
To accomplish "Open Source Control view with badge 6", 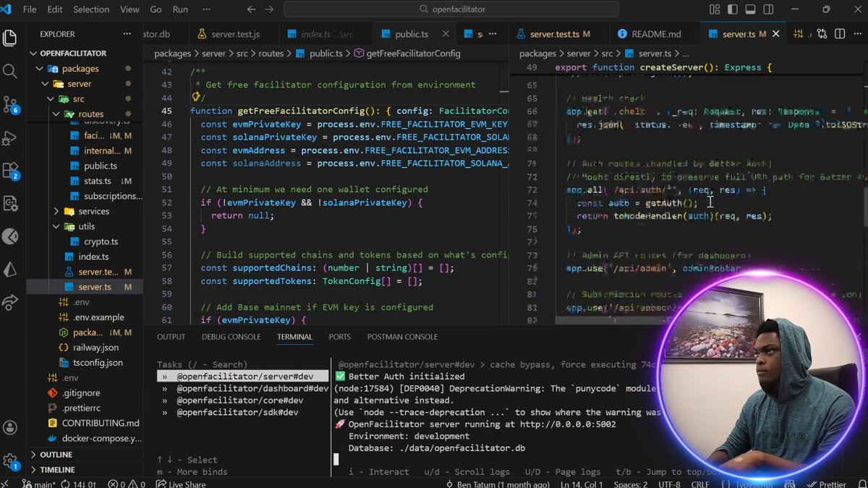I will (x=10, y=104).
